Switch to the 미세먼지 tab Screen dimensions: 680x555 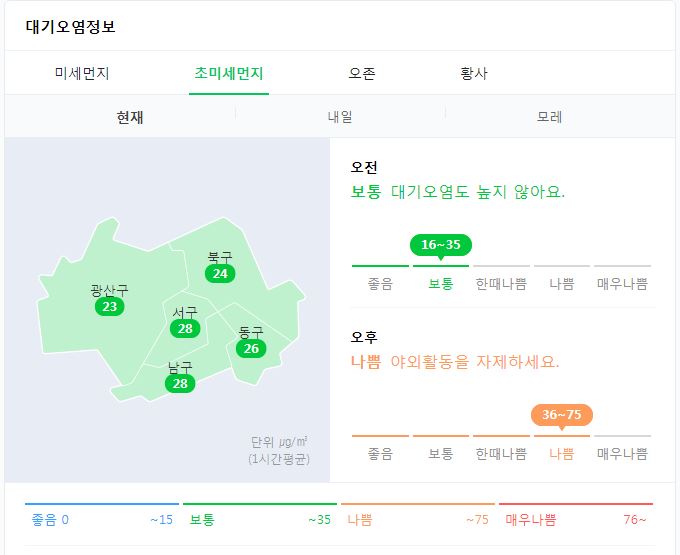[x=82, y=73]
